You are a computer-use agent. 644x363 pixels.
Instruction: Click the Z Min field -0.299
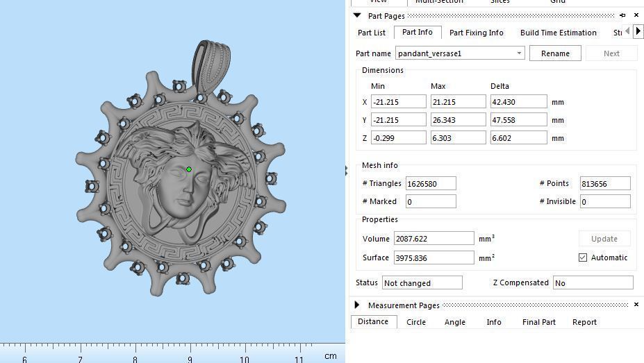(x=398, y=138)
